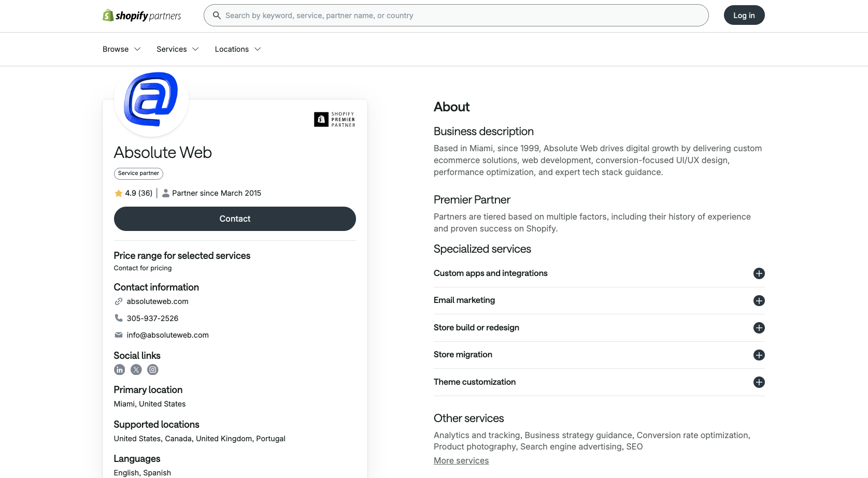Expand the Email marketing service
The image size is (868, 478).
pyautogui.click(x=759, y=300)
